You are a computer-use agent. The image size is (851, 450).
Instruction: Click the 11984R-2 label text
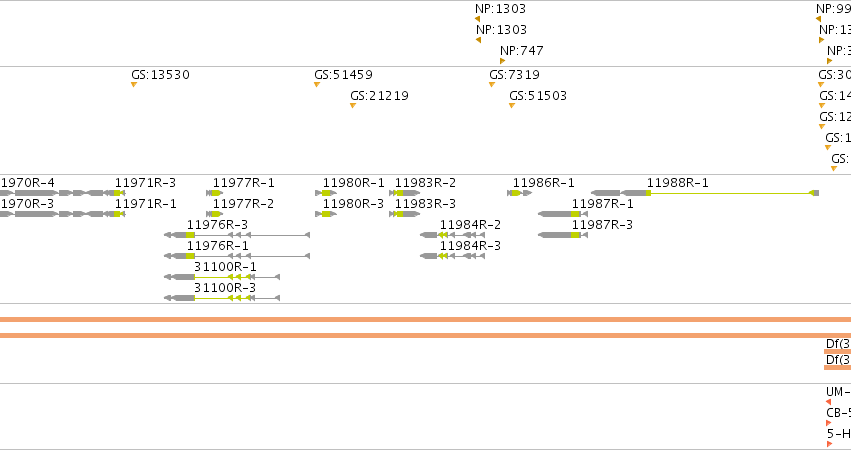(470, 225)
